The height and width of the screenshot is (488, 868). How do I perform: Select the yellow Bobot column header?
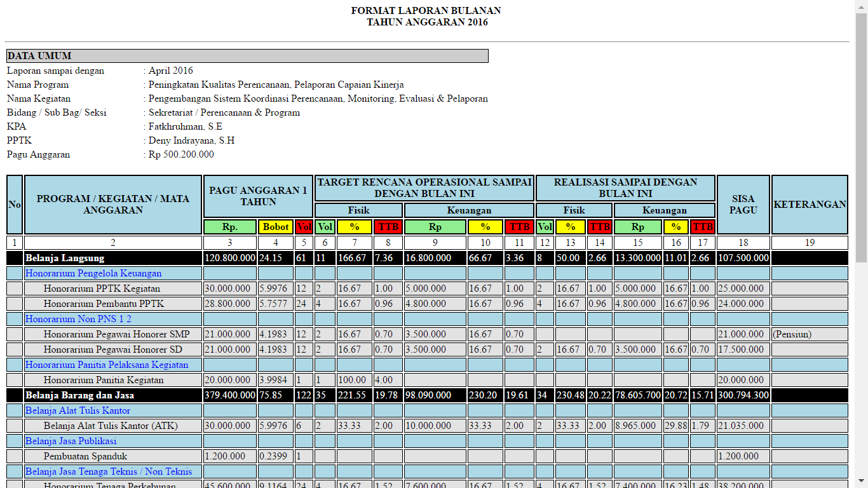point(276,227)
